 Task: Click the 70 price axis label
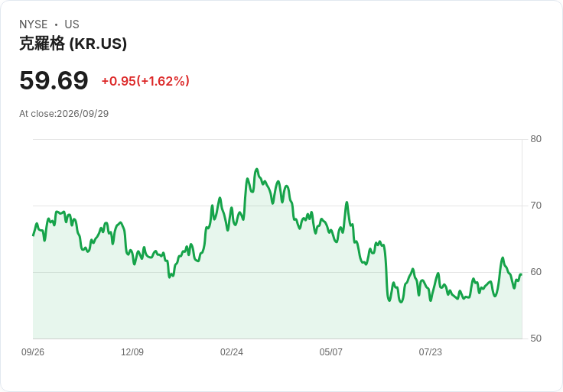pos(535,206)
